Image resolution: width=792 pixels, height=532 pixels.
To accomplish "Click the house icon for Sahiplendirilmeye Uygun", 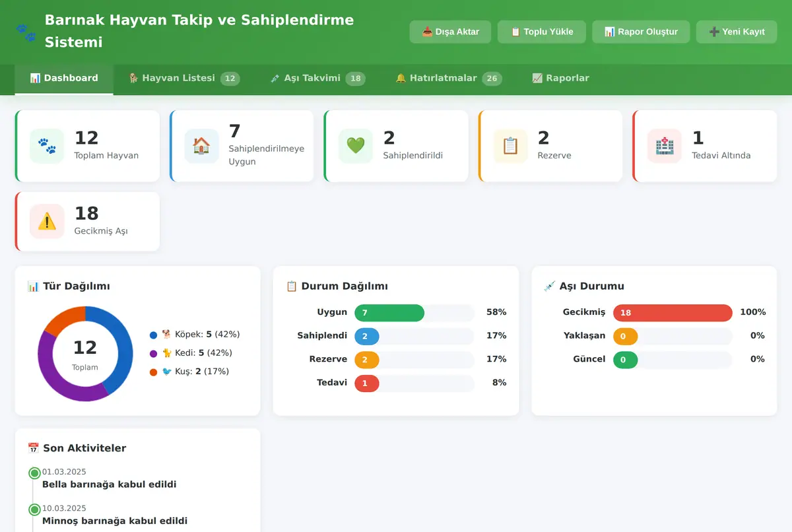I will pos(201,146).
